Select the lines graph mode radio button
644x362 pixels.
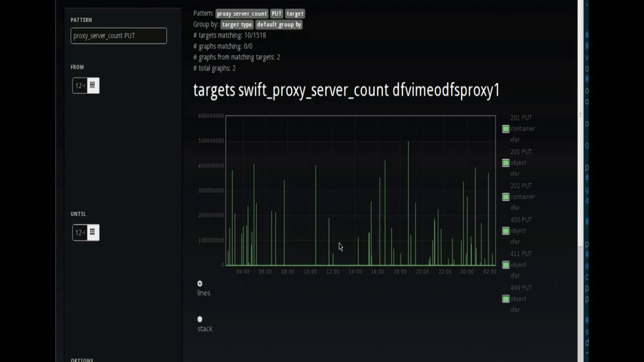[200, 283]
